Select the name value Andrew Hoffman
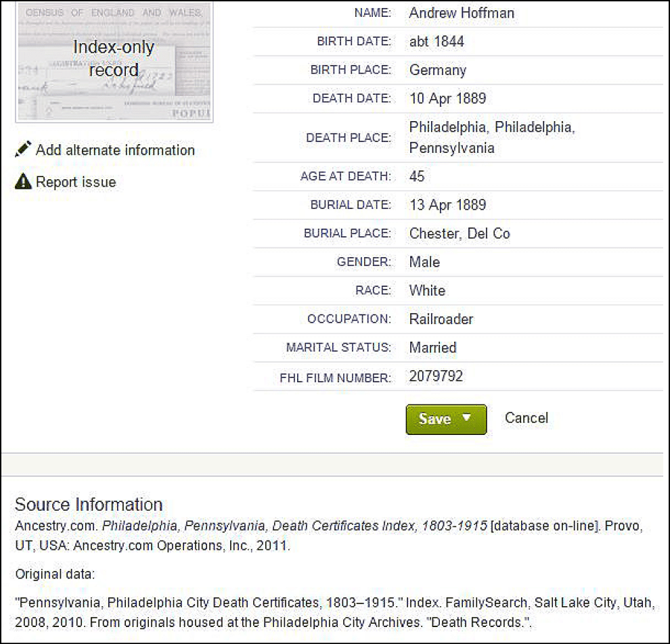670x644 pixels. 461,13
